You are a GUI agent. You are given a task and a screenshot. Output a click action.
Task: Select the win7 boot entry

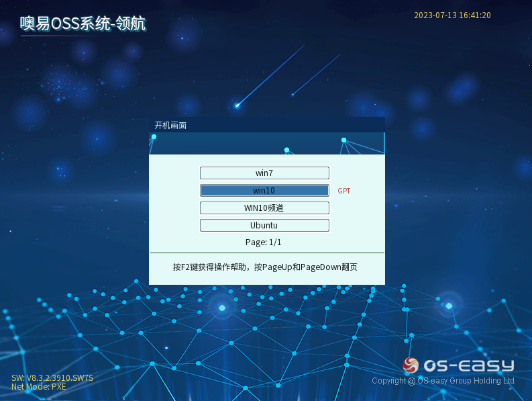click(x=264, y=173)
